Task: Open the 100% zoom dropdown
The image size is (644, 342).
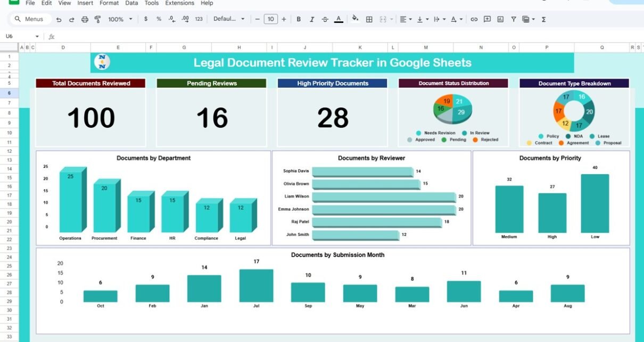Action: (x=120, y=19)
